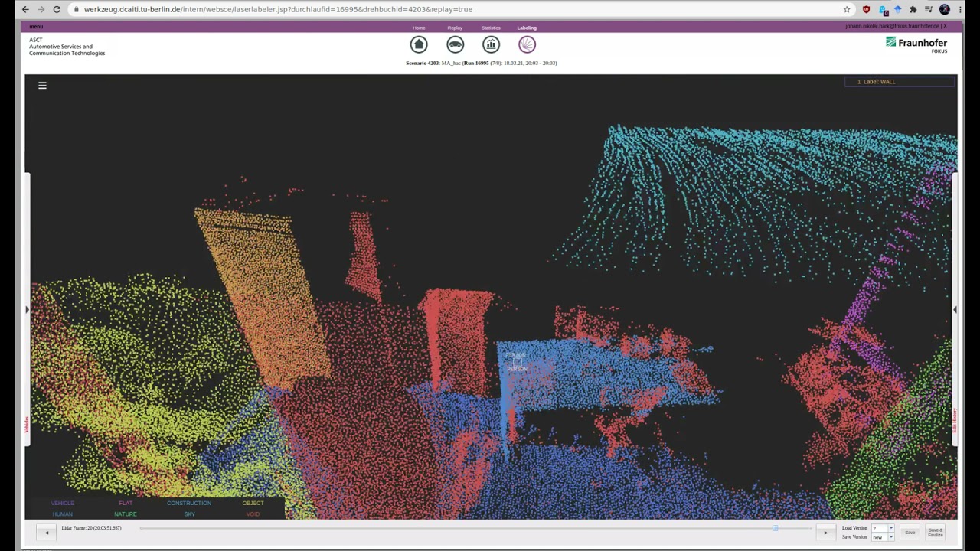This screenshot has width=980, height=551.
Task: Select the OBJECT label category
Action: pos(253,503)
